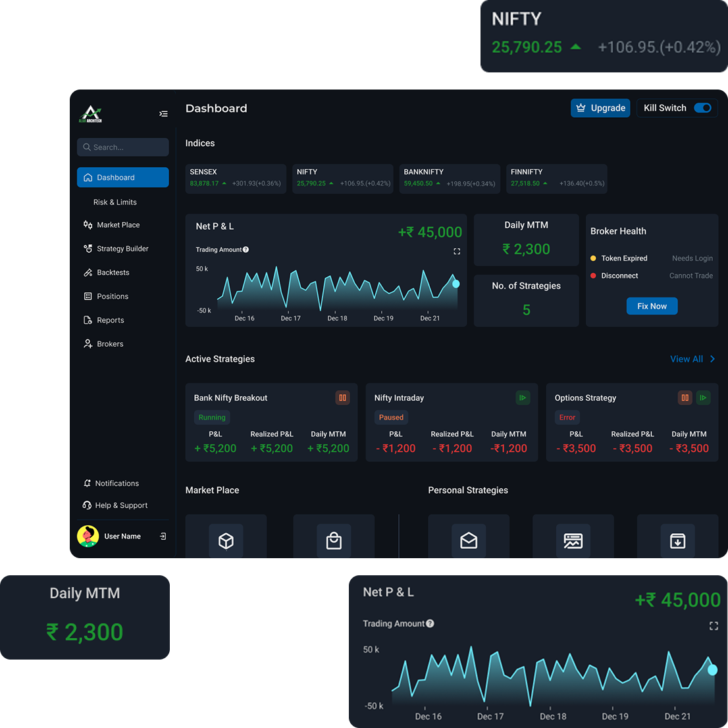Click the Fix Now button
This screenshot has width=728, height=728.
click(652, 306)
